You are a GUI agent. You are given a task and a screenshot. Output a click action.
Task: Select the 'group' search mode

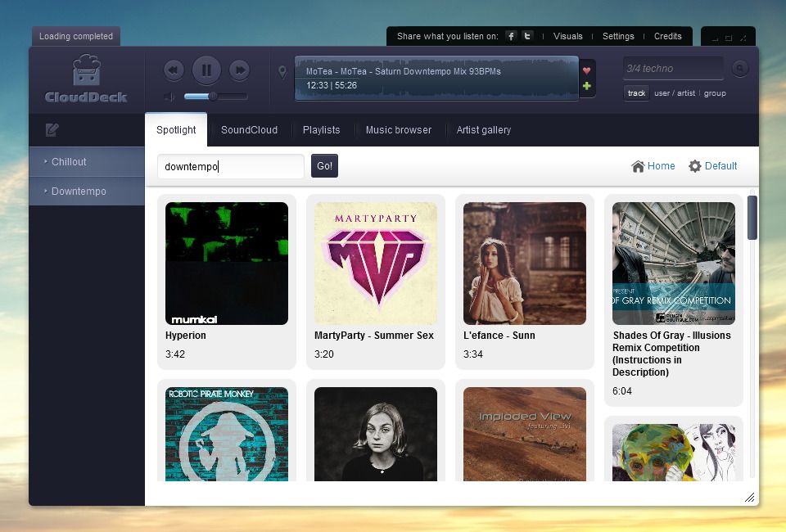tap(715, 93)
